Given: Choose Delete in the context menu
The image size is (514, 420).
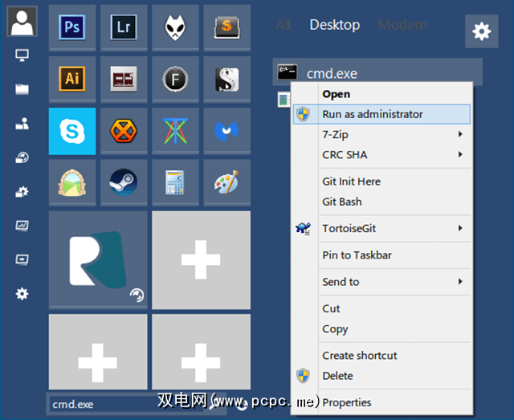Looking at the screenshot, I should 382,376.
